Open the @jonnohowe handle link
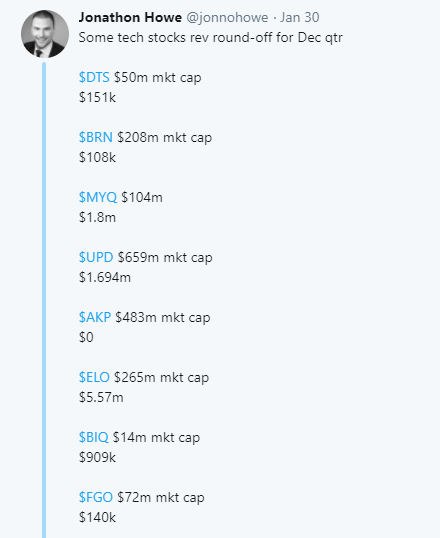 coord(227,18)
